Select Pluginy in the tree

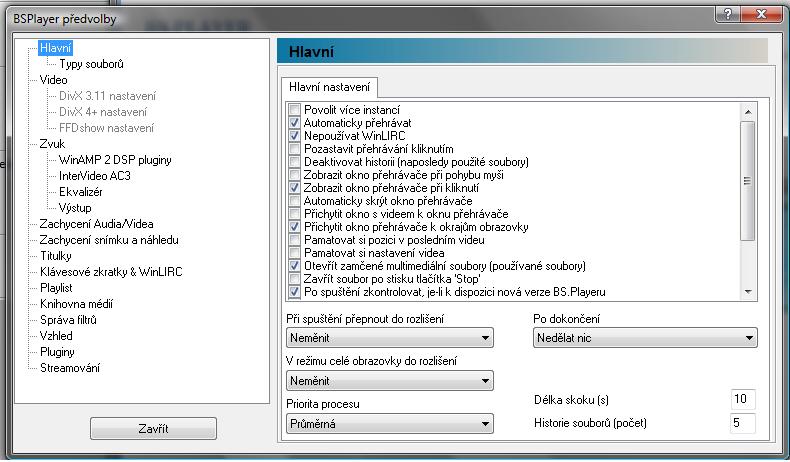pyautogui.click(x=57, y=352)
